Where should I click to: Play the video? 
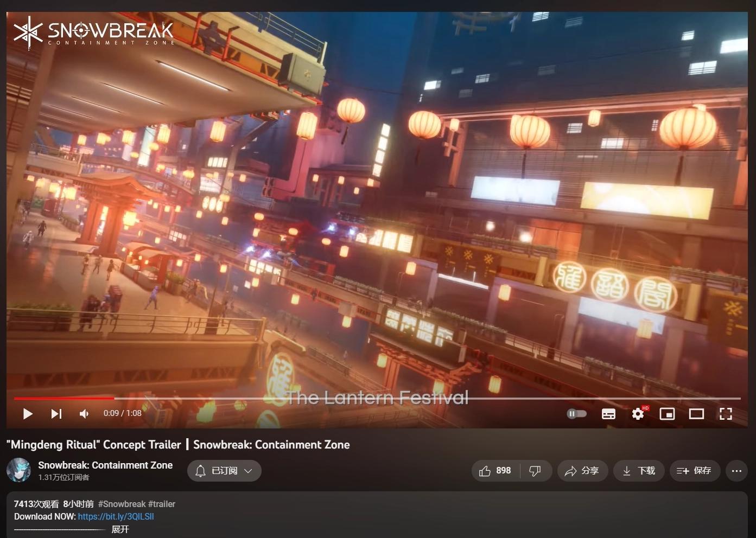[x=28, y=414]
